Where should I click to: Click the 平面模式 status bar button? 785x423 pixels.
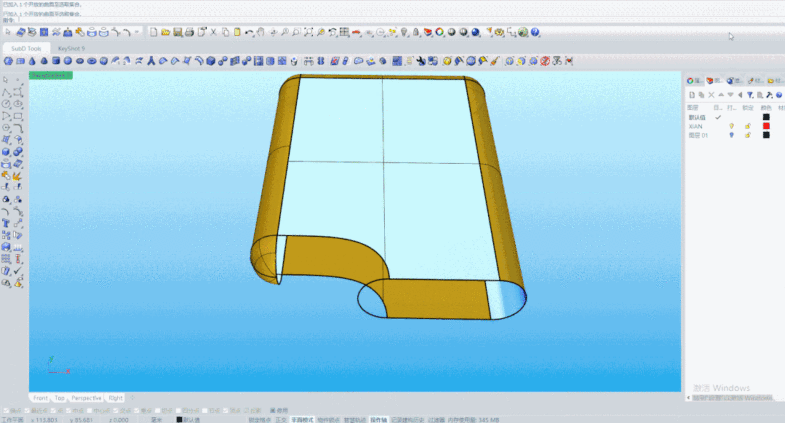click(x=302, y=419)
